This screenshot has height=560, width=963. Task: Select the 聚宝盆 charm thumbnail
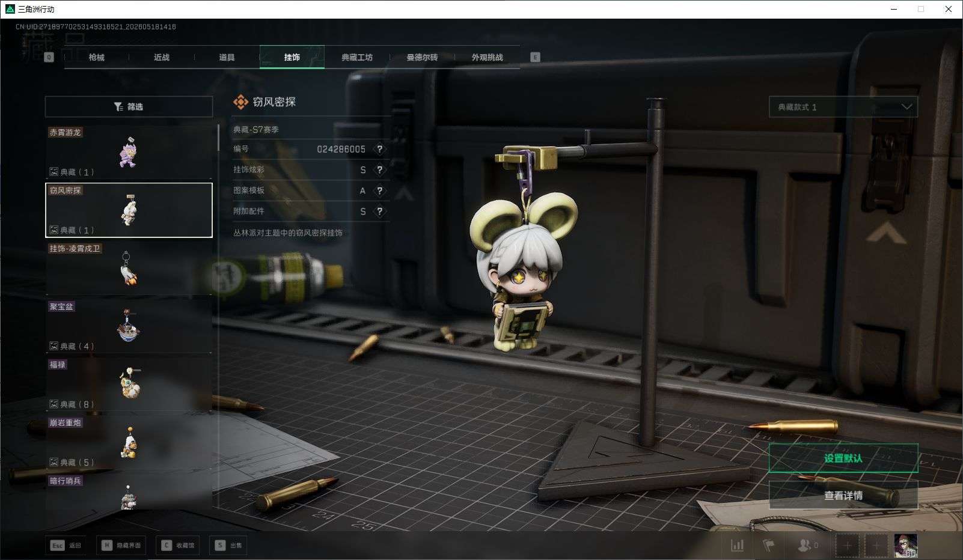[x=129, y=326]
